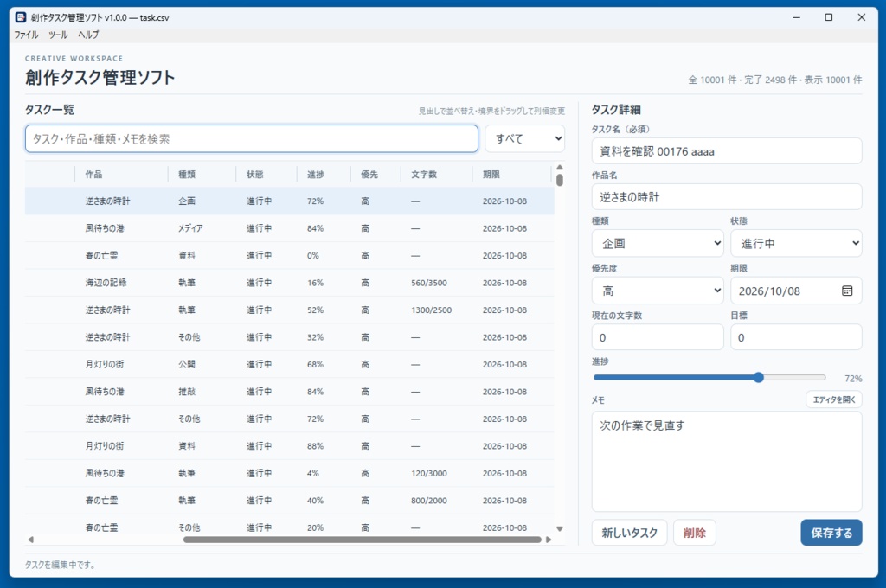Open the ヘルプ menu
Viewport: 886px width, 588px height.
point(89,35)
